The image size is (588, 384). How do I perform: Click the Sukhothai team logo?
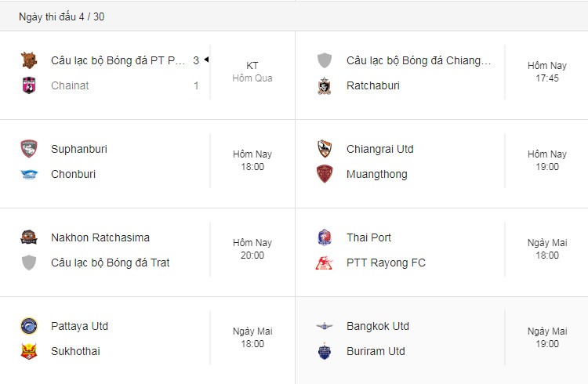click(x=29, y=351)
